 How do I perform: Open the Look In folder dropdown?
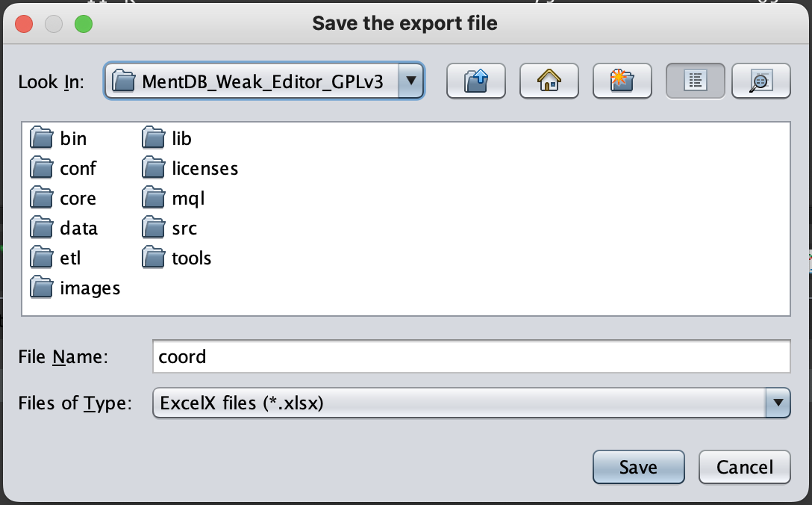pyautogui.click(x=410, y=81)
